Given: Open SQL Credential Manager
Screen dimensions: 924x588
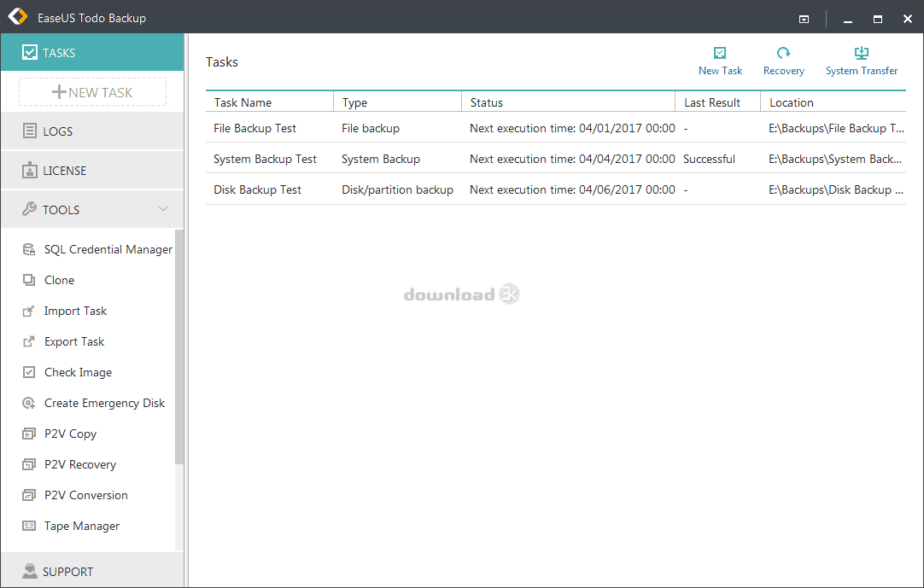Looking at the screenshot, I should pos(108,250).
